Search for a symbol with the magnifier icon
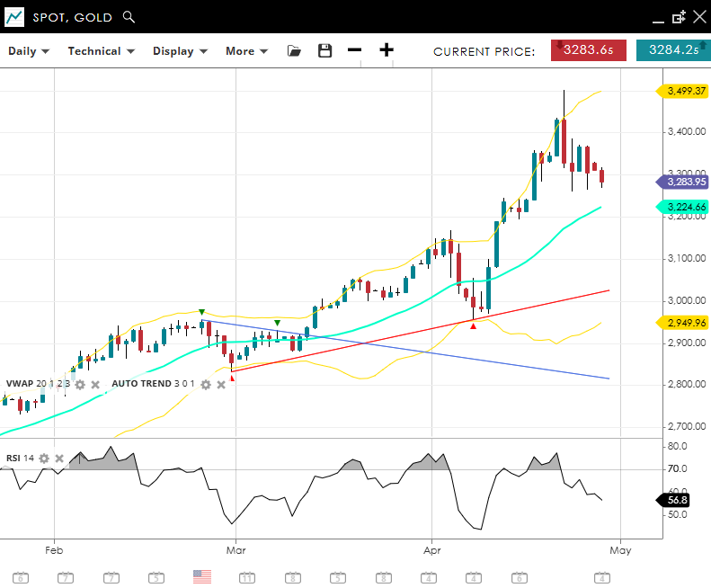This screenshot has height=588, width=711. [x=129, y=17]
